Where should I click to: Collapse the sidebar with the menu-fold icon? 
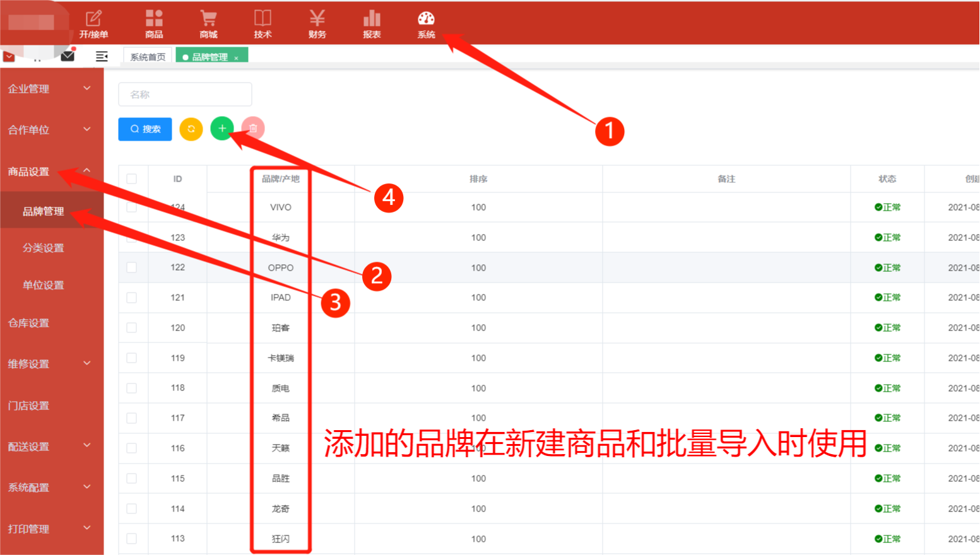[x=102, y=56]
